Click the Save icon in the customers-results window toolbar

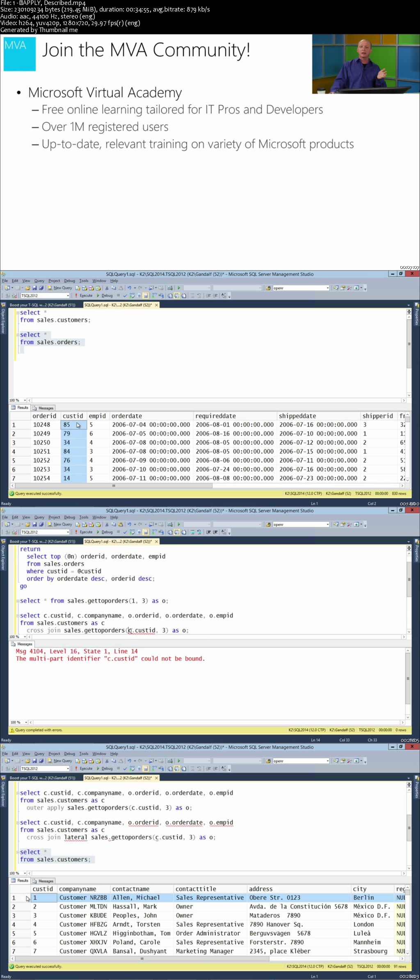34,761
